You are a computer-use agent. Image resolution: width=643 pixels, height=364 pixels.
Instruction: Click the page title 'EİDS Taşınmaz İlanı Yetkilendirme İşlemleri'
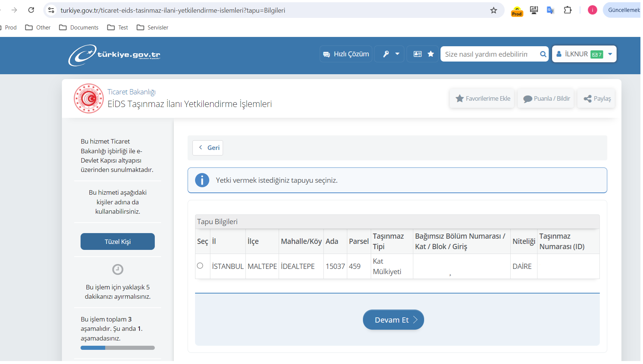[x=189, y=104]
